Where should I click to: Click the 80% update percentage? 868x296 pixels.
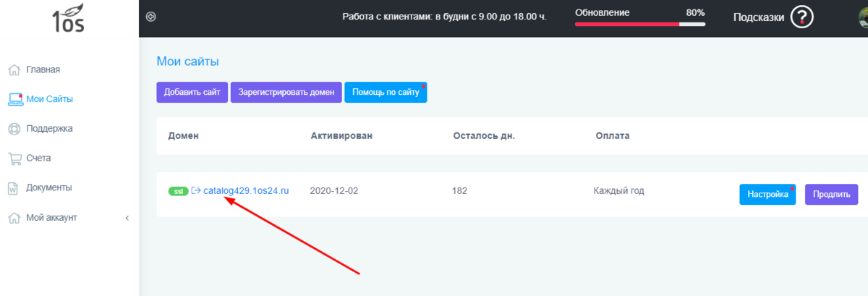point(695,12)
